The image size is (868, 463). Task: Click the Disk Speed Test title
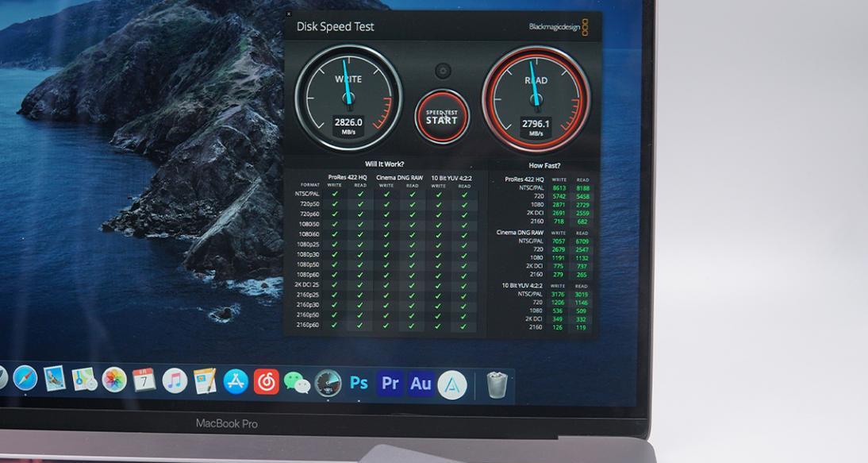coord(336,26)
